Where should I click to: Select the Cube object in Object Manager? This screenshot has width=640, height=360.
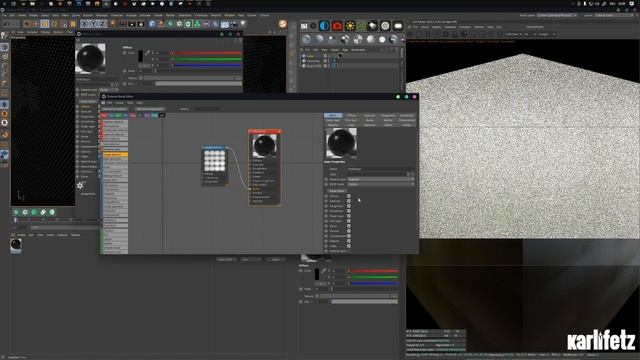[311, 56]
